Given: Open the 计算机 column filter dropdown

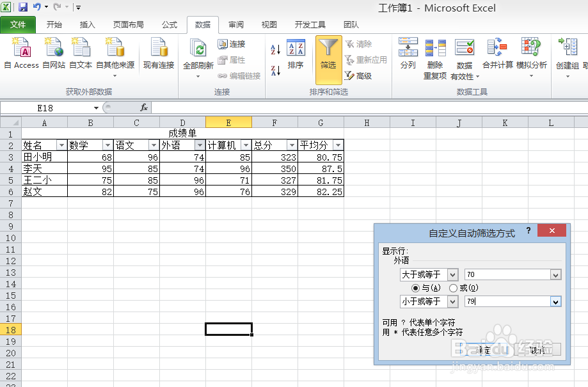Looking at the screenshot, I should [x=246, y=145].
